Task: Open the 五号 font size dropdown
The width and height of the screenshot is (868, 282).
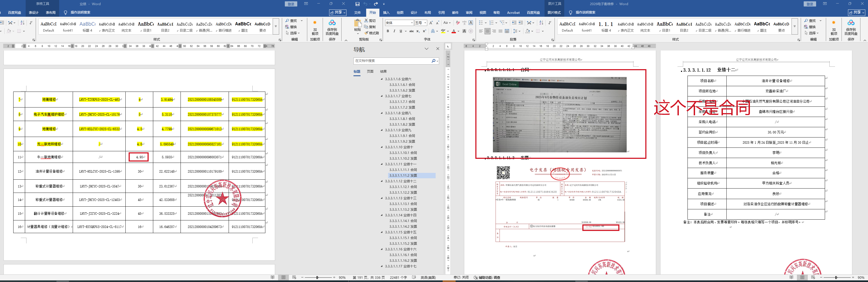Action: (425, 23)
